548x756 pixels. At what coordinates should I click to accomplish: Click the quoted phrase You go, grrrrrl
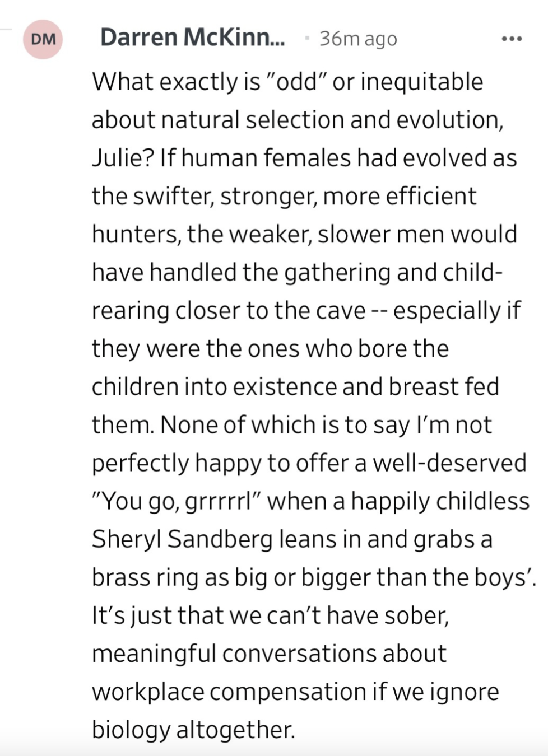point(178,502)
